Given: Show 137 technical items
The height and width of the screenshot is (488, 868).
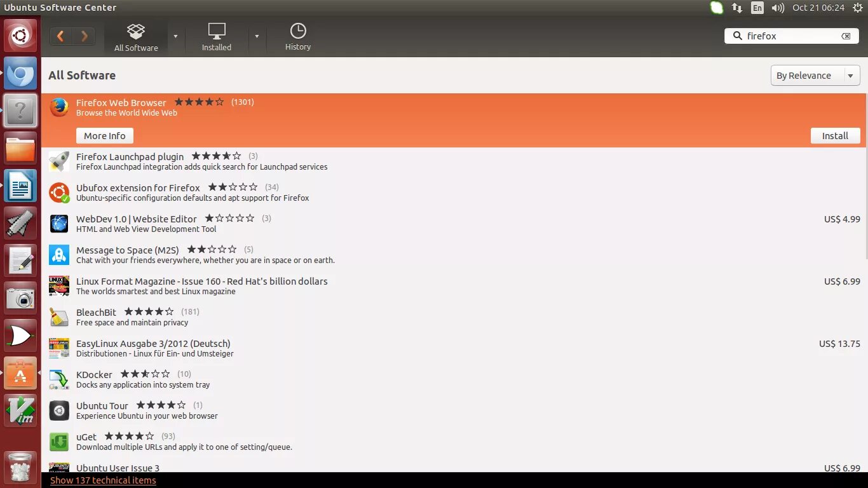Looking at the screenshot, I should click(x=103, y=480).
